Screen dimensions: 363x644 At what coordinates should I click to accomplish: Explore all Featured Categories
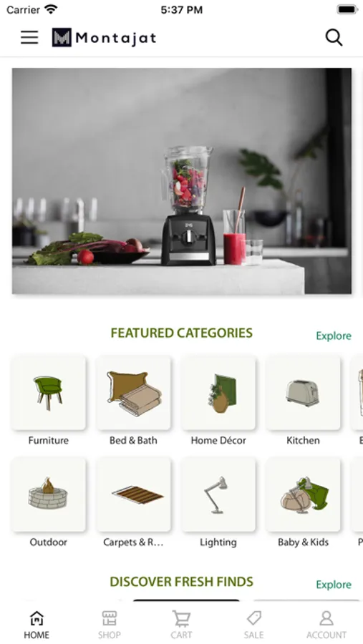pos(334,336)
